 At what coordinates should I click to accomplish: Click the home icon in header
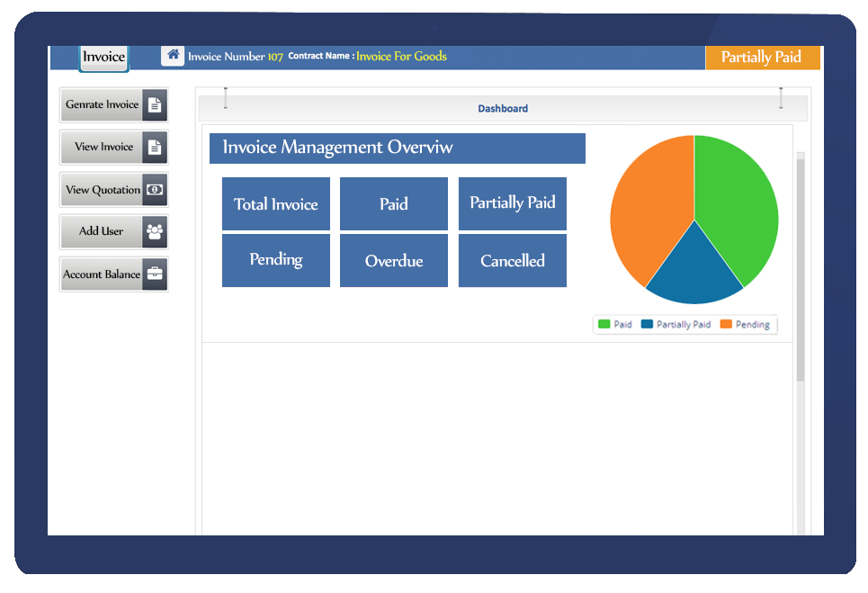point(173,55)
